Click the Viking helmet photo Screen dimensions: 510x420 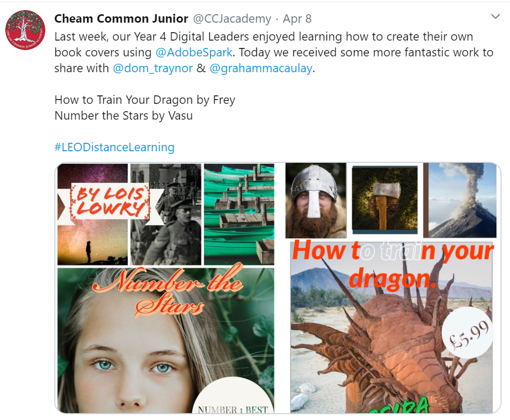pos(316,201)
